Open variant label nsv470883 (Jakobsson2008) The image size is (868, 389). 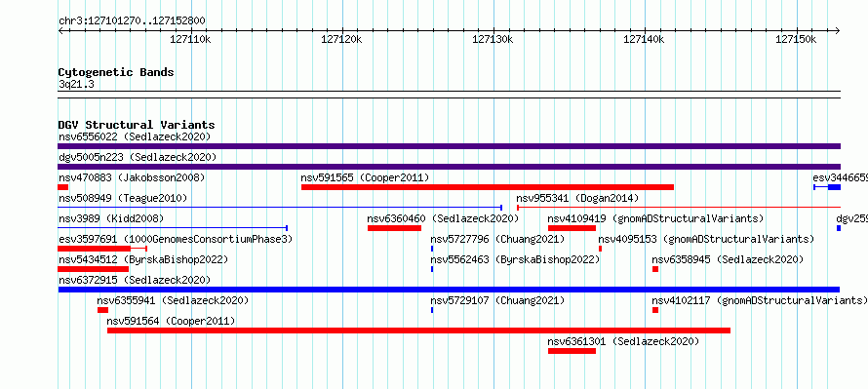pyautogui.click(x=132, y=177)
